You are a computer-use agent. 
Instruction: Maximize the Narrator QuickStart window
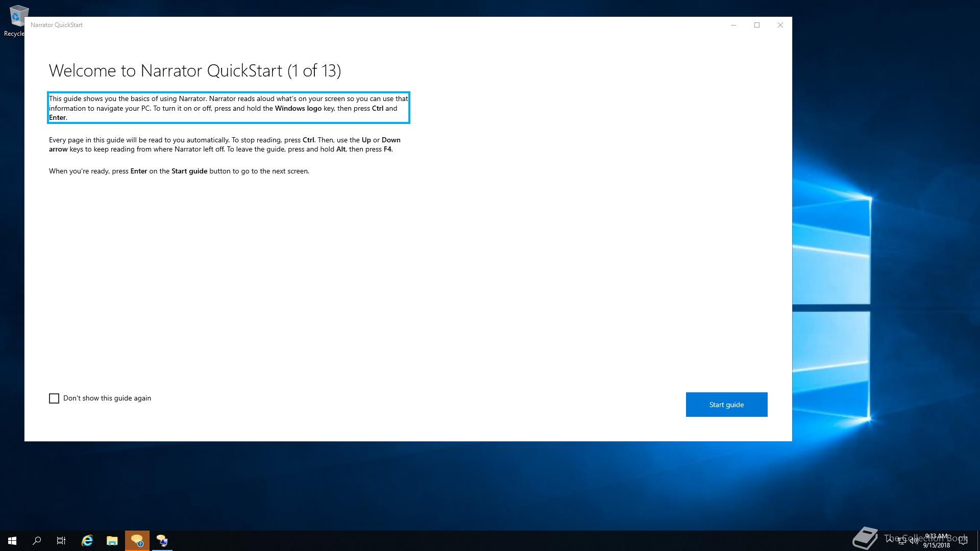[x=757, y=25]
